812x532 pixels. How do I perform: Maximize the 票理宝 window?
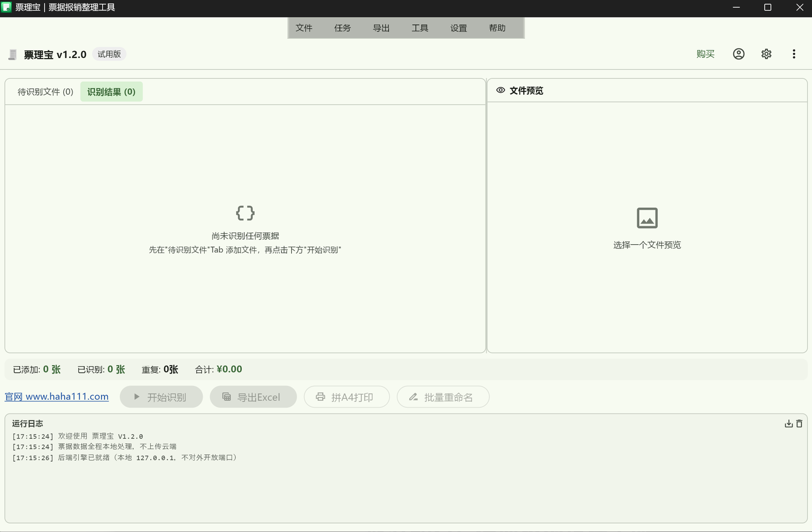767,8
